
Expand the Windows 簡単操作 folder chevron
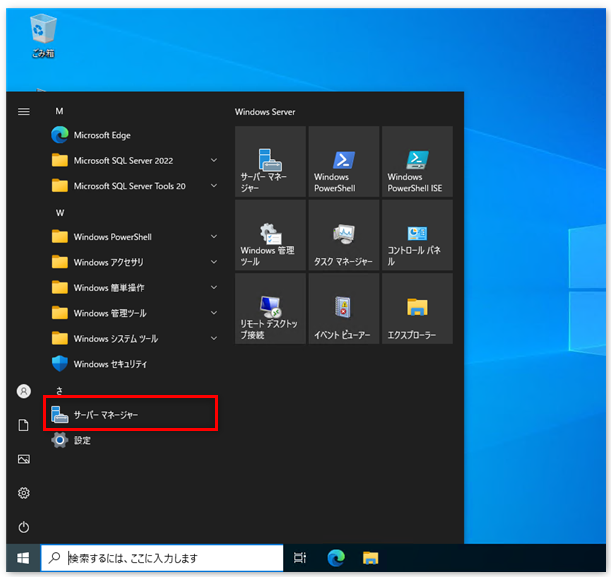pos(214,287)
